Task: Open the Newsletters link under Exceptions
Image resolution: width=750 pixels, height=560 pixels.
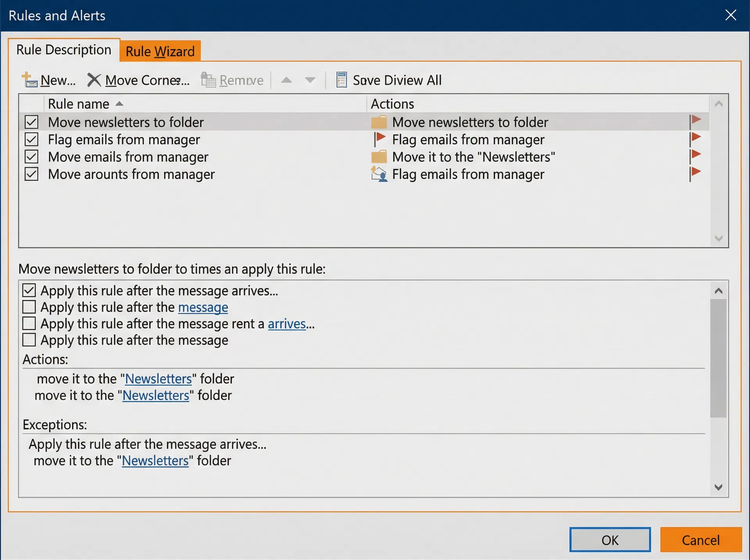Action: click(155, 461)
